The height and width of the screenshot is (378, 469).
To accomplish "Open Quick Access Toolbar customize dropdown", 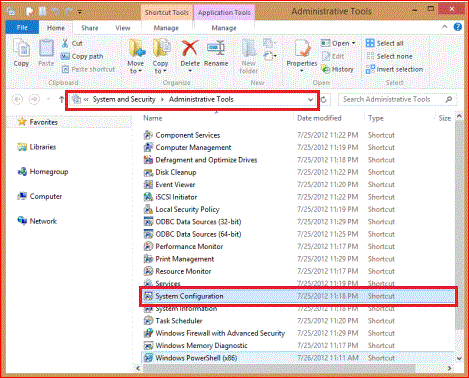I will click(x=80, y=12).
